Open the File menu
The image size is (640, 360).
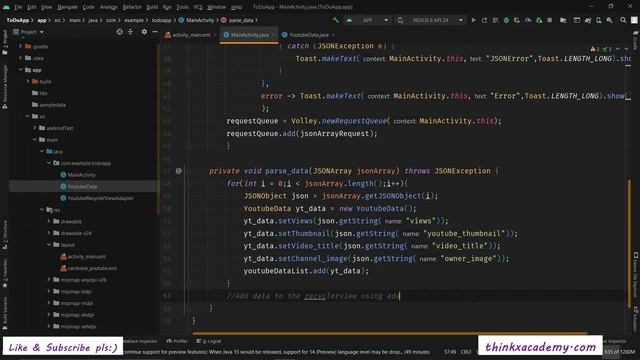tap(18, 7)
